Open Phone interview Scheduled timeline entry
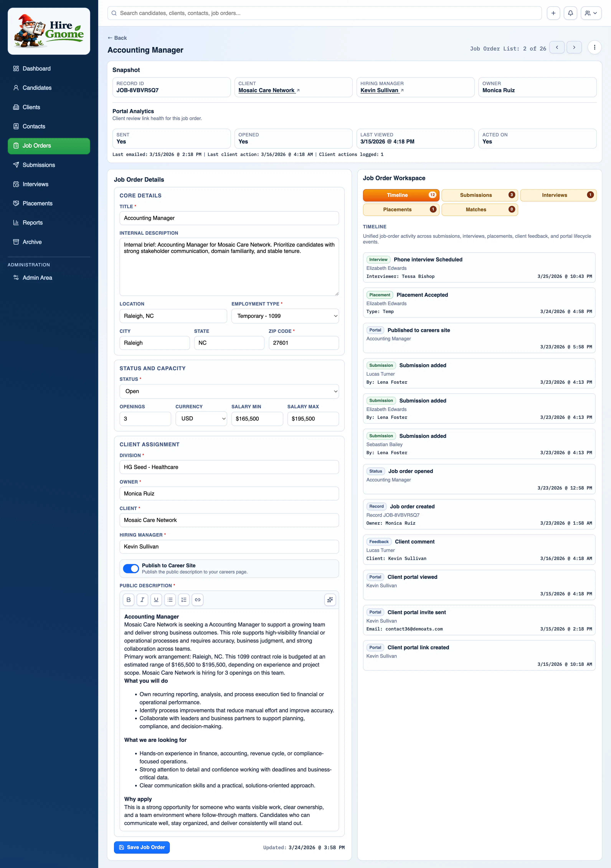 click(x=479, y=268)
